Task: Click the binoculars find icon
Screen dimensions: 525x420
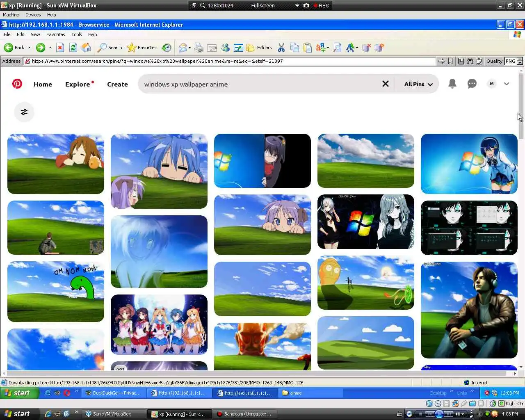Action: coord(470,61)
